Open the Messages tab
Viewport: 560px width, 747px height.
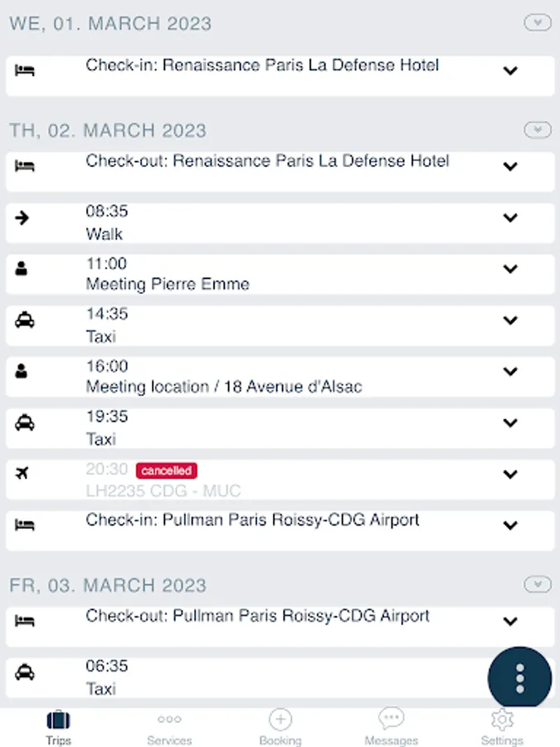391,727
